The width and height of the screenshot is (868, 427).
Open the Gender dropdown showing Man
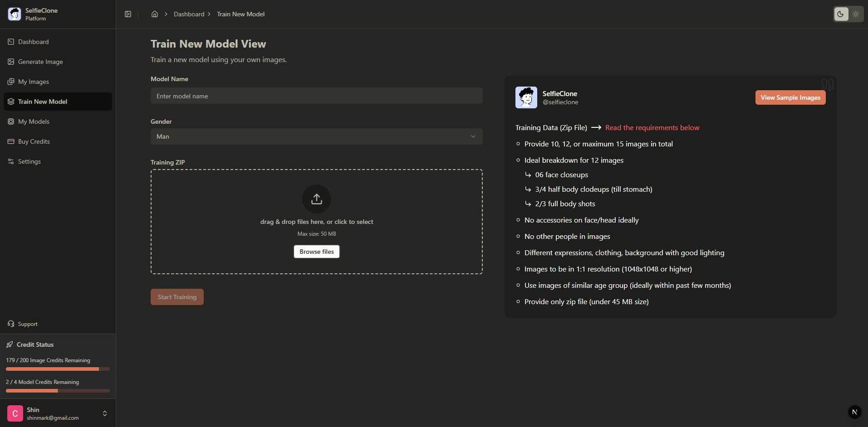(x=317, y=136)
